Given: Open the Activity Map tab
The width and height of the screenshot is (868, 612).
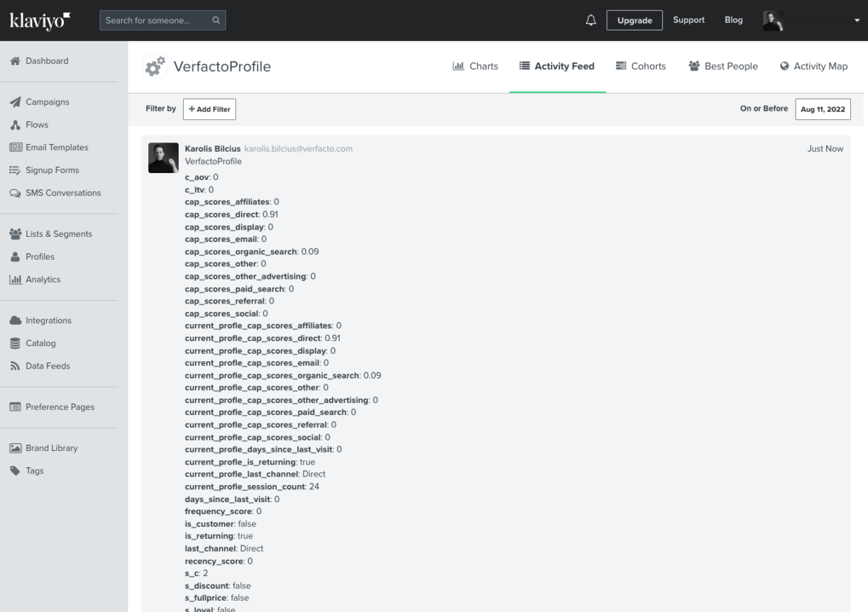Looking at the screenshot, I should click(814, 66).
